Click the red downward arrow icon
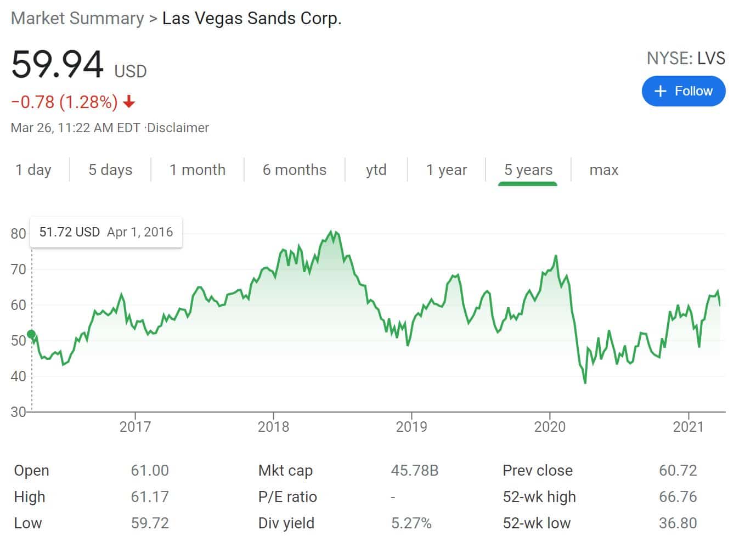Viewport: 756px width, 547px height. tap(129, 102)
